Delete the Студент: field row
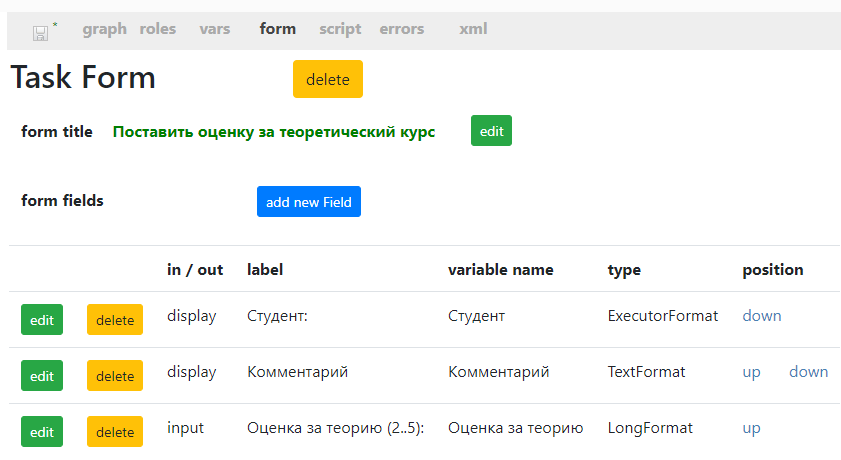Viewport: 841px width, 460px height. [x=115, y=320]
